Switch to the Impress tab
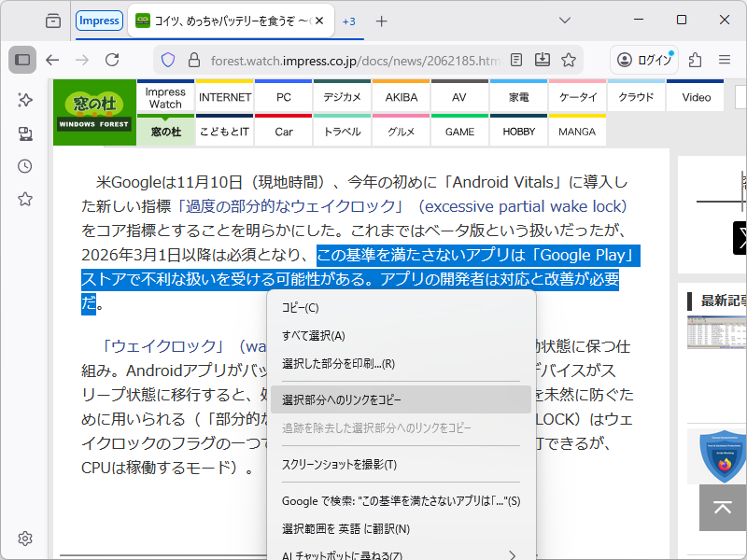The height and width of the screenshot is (560, 747). [99, 20]
